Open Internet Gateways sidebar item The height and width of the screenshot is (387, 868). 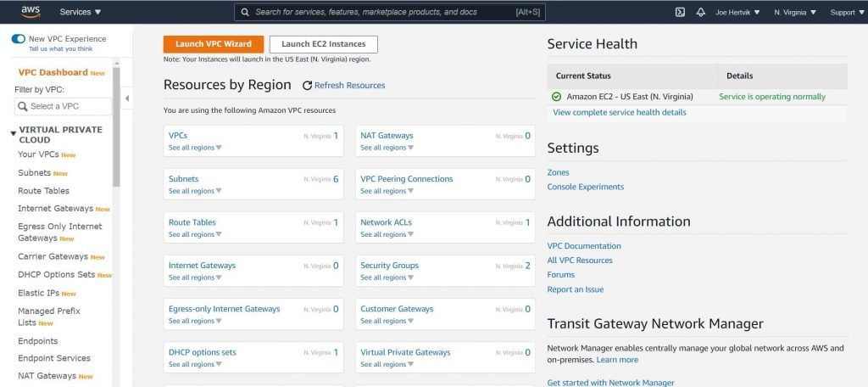(x=55, y=209)
